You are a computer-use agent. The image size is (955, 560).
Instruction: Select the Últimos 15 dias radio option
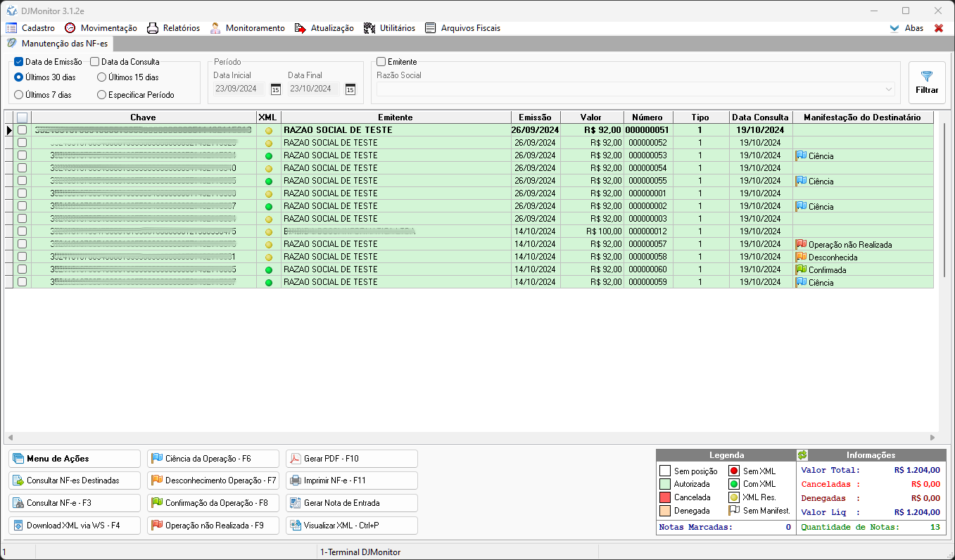tap(102, 77)
